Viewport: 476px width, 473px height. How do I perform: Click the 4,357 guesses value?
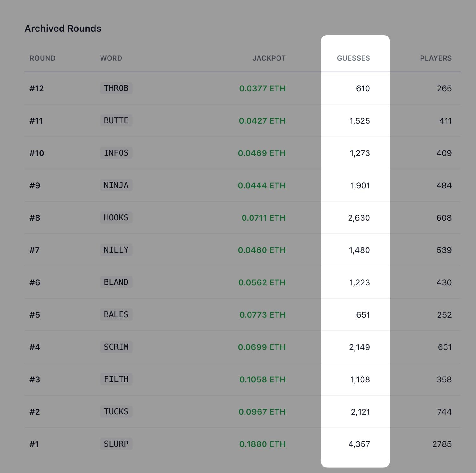359,444
